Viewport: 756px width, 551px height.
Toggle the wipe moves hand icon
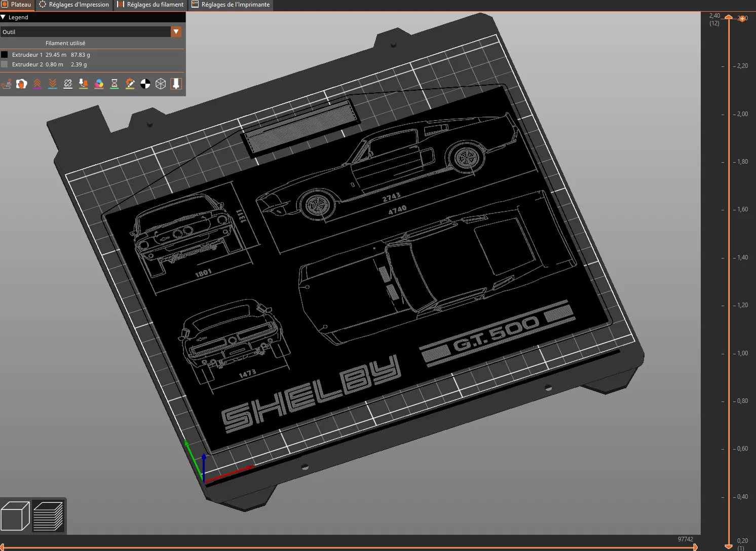[21, 84]
